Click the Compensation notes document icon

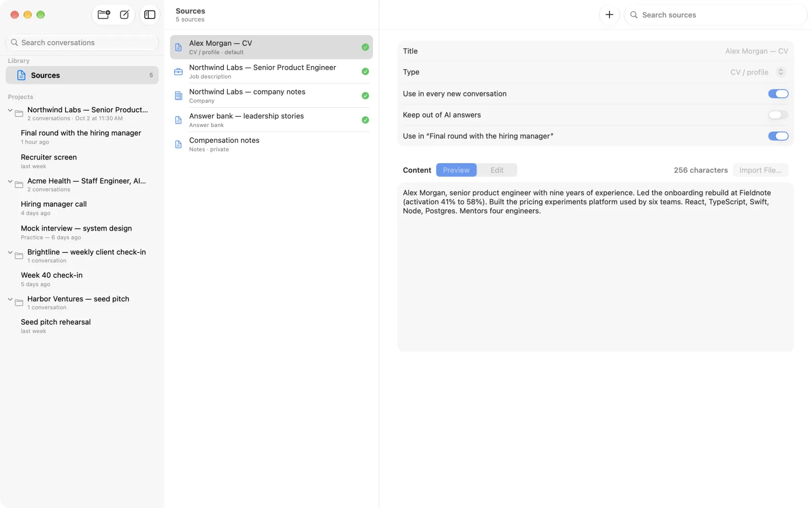point(179,144)
